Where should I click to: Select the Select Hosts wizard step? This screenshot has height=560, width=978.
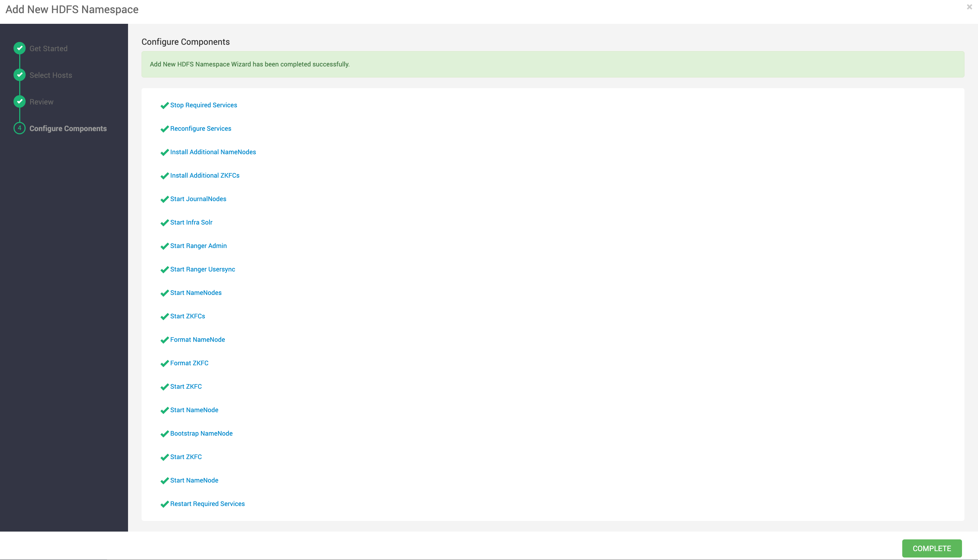click(x=51, y=75)
